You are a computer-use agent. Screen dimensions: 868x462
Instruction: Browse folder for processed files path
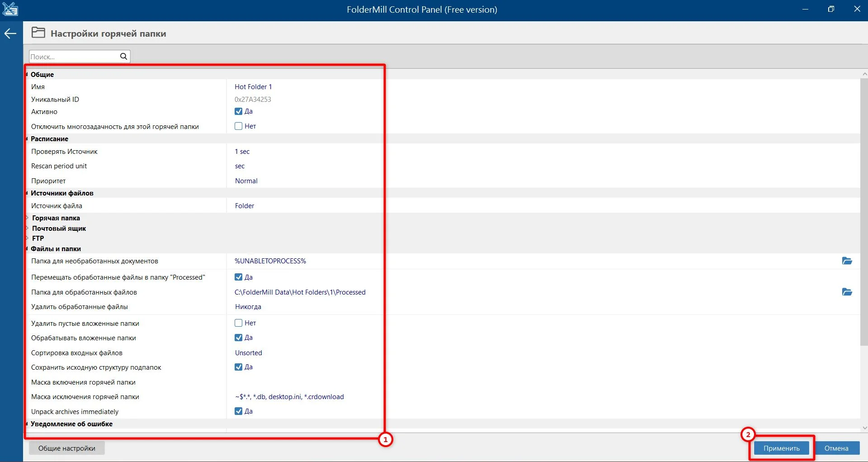[x=847, y=292]
